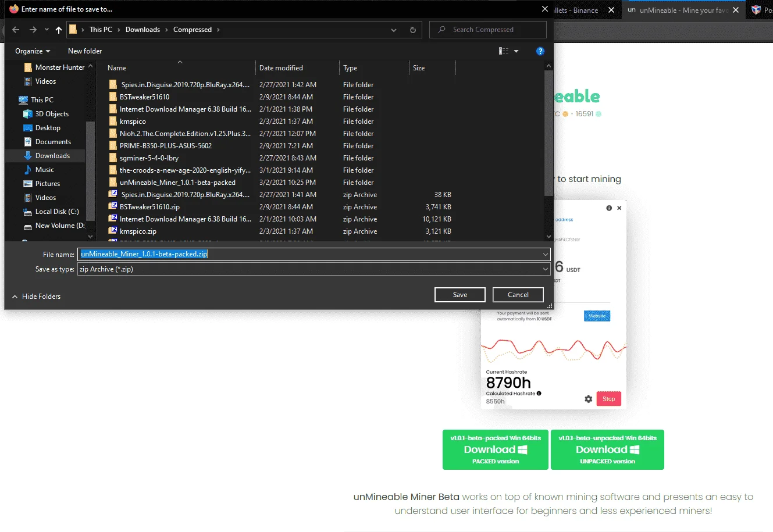
Task: Open info icon in miner preview header
Action: coord(609,208)
